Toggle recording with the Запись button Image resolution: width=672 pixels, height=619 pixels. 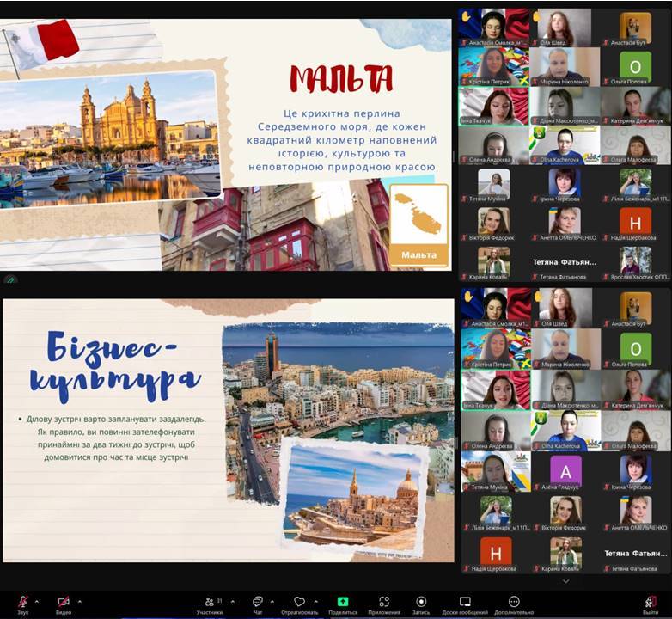coord(421,602)
